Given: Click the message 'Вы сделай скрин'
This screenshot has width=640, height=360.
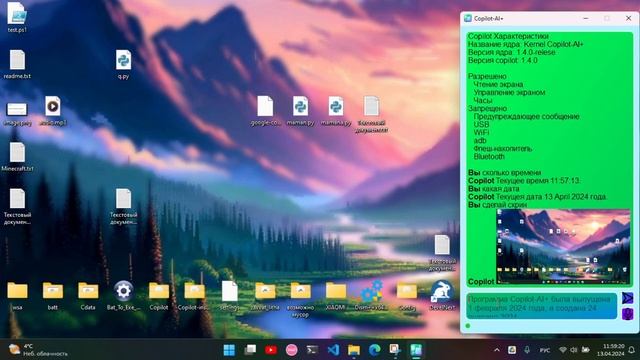Looking at the screenshot, I should coord(497,204).
